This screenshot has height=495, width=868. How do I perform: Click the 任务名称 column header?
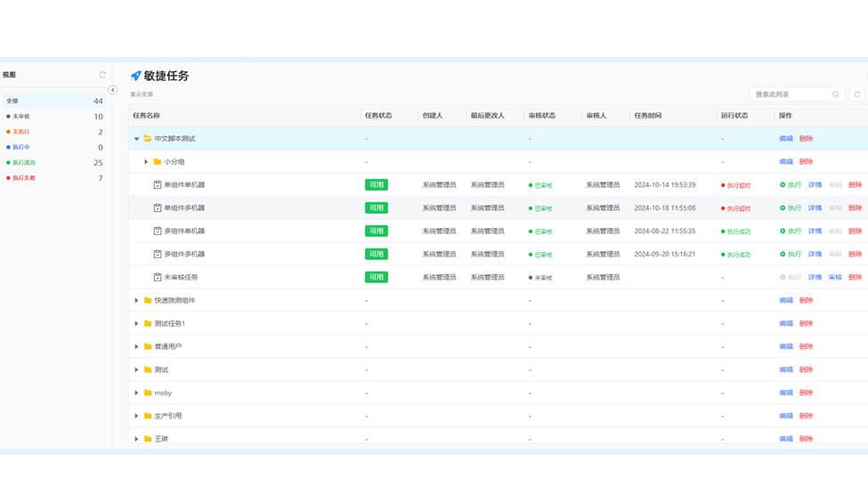point(147,116)
